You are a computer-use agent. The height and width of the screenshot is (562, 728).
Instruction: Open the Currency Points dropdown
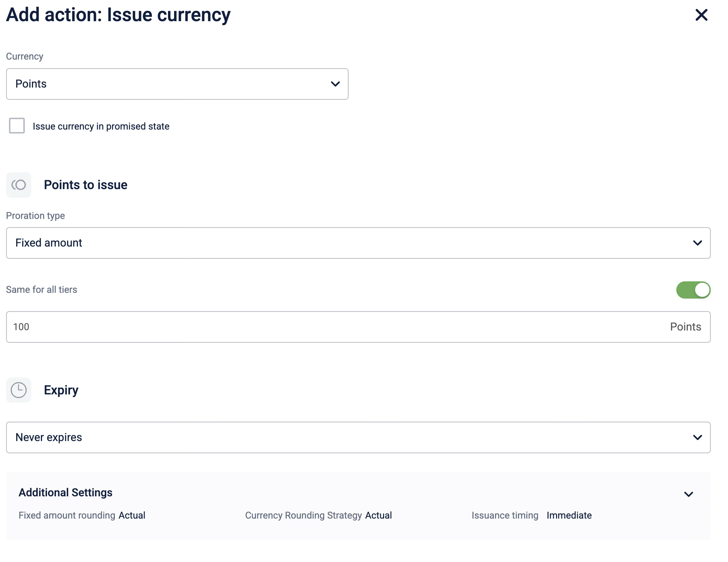[172, 84]
